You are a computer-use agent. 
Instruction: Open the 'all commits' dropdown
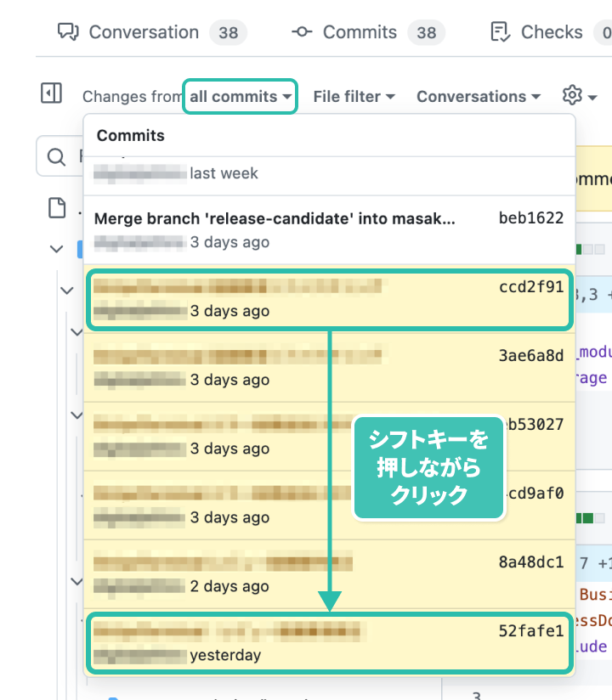pyautogui.click(x=241, y=97)
